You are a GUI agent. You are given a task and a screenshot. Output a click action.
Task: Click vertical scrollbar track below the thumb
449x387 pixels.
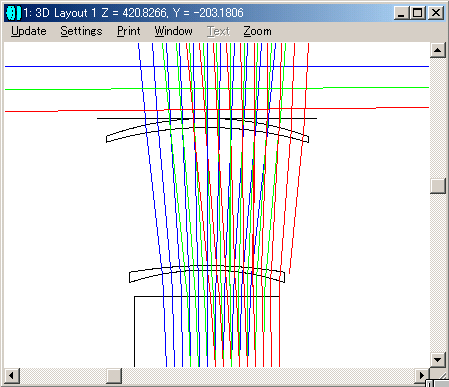(438, 272)
